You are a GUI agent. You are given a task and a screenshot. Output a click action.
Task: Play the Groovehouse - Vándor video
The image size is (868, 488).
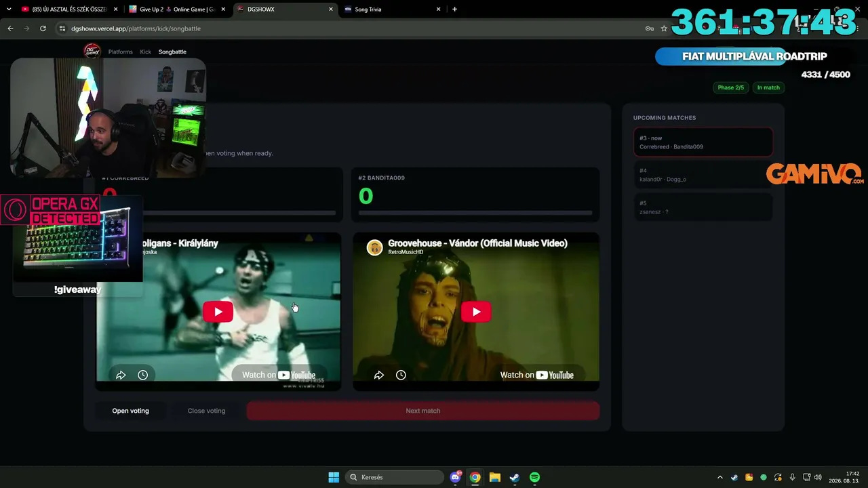pyautogui.click(x=476, y=312)
